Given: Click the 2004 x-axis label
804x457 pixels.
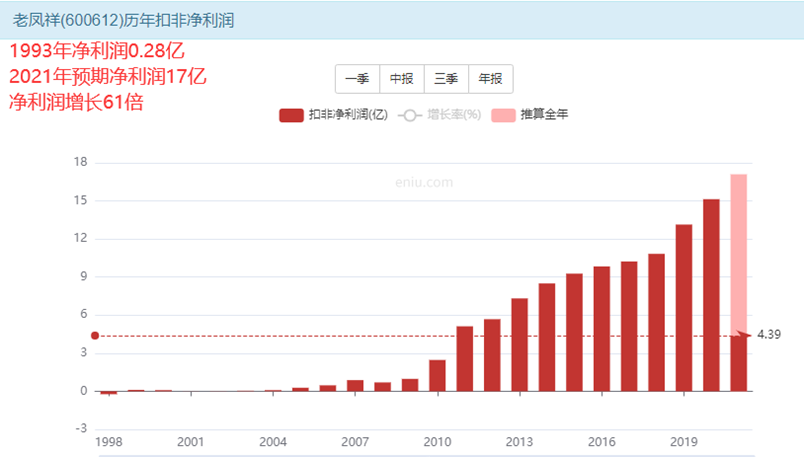Looking at the screenshot, I should pyautogui.click(x=273, y=442).
